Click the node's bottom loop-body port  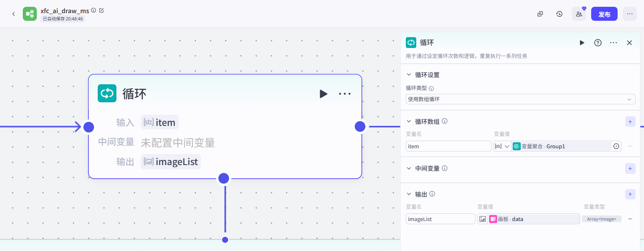(224, 178)
